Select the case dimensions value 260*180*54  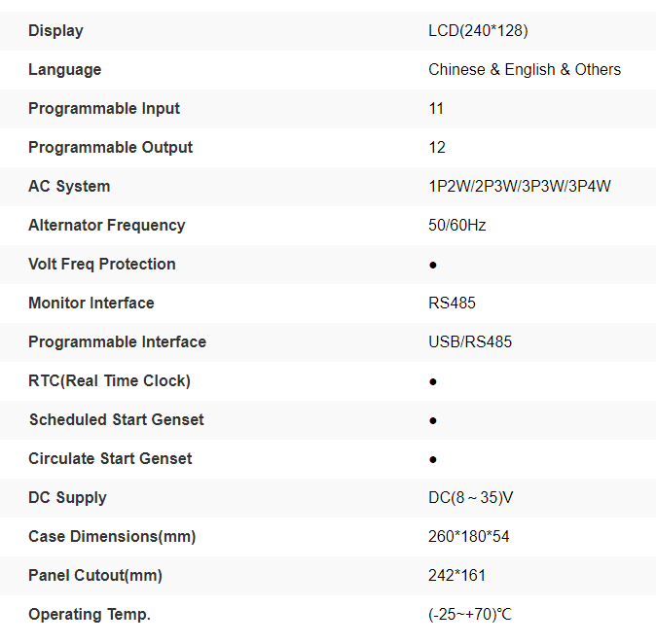(x=467, y=537)
